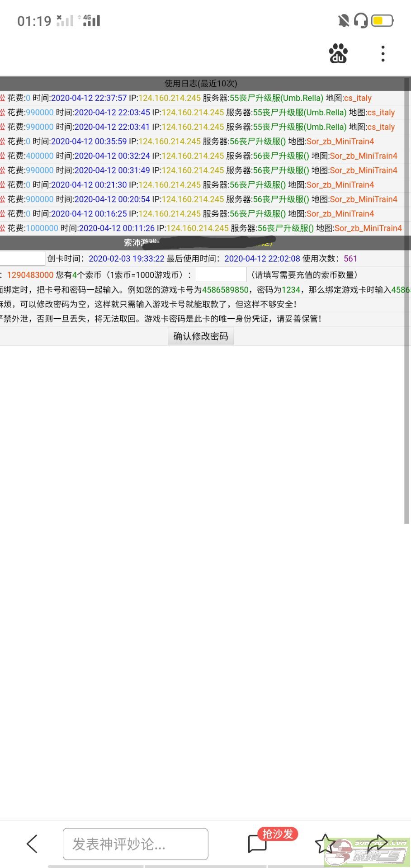Viewport: 411px width, 868px height.
Task: Click the input field before 创卡时间
Action: pos(22,259)
